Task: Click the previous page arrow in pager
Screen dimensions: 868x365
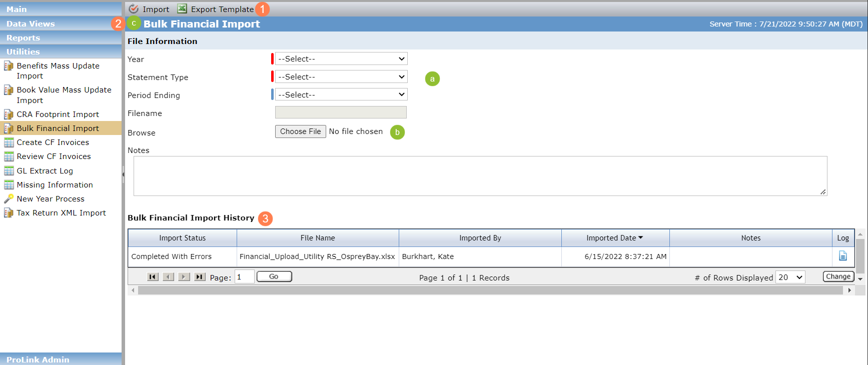Action: 169,277
